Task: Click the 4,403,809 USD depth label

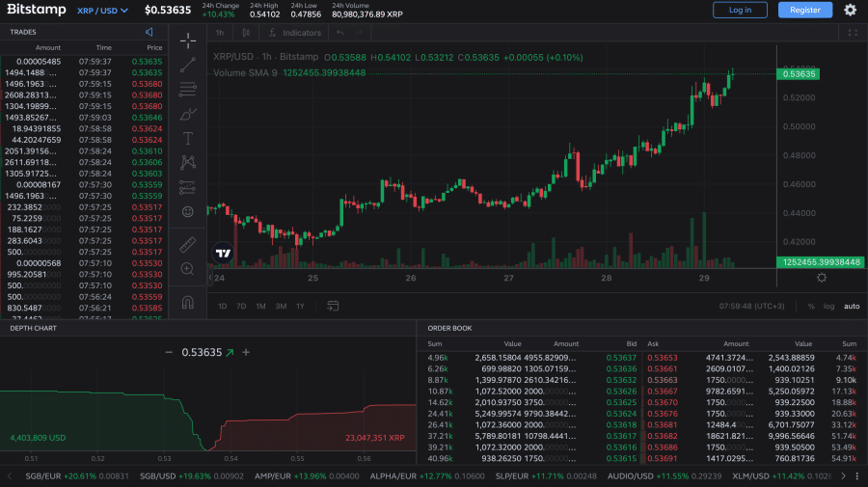Action: point(38,438)
